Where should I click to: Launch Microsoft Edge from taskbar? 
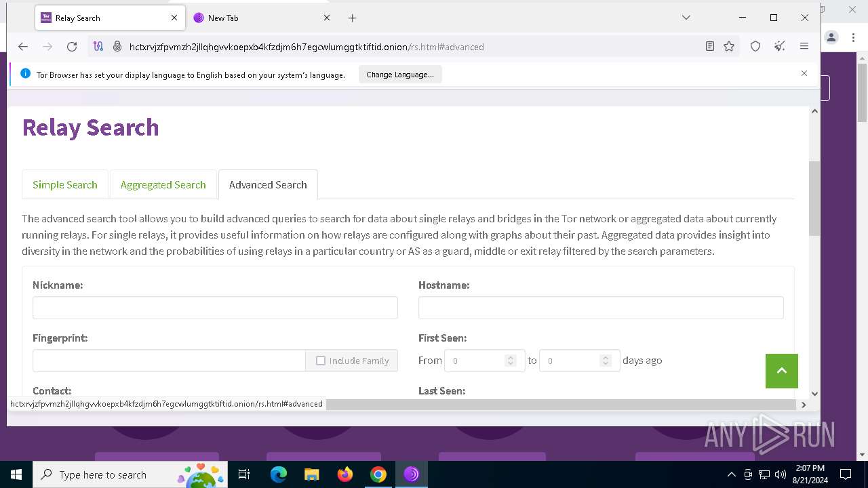point(279,474)
